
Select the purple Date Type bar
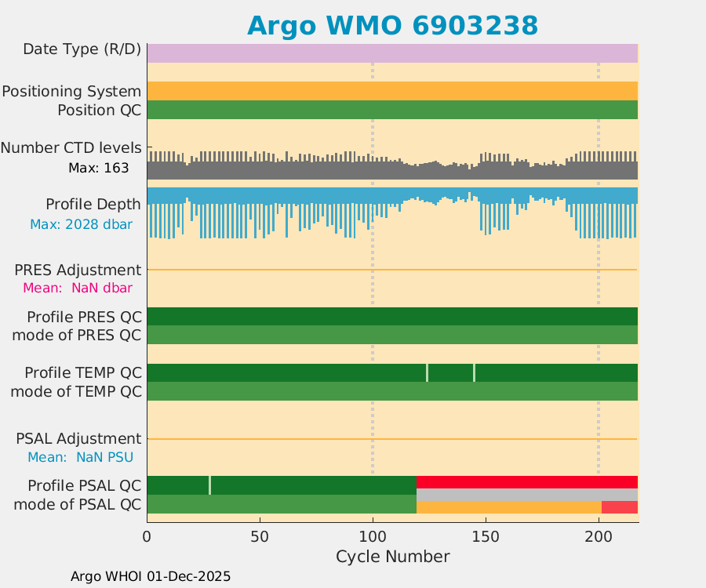[392, 53]
